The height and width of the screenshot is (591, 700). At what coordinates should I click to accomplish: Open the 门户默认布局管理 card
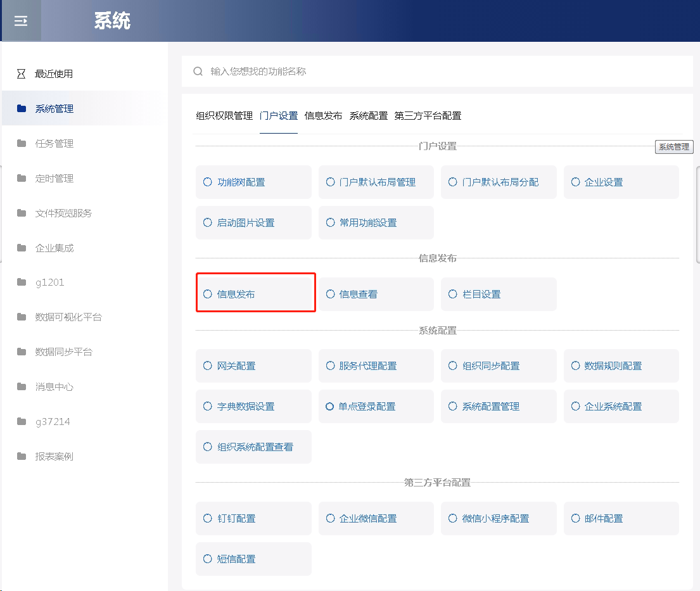(376, 182)
